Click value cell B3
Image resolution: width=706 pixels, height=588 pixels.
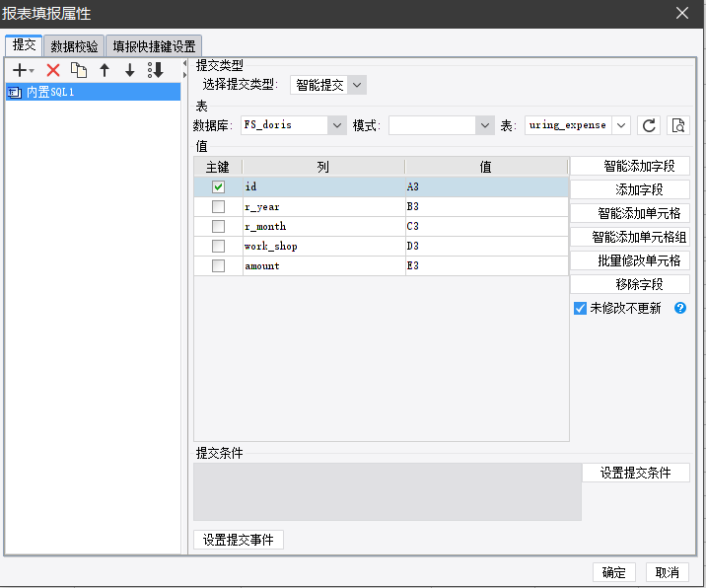click(x=487, y=206)
